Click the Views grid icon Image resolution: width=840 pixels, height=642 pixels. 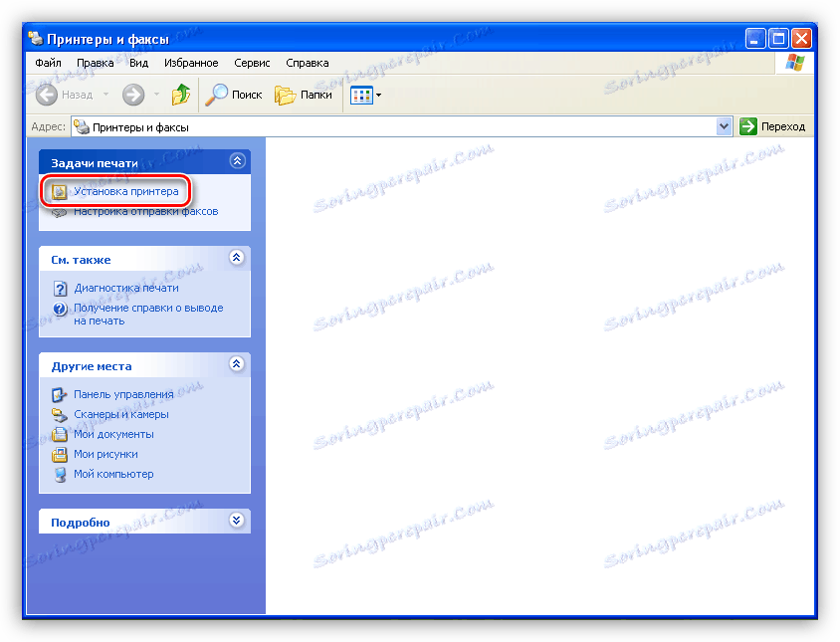tap(361, 96)
